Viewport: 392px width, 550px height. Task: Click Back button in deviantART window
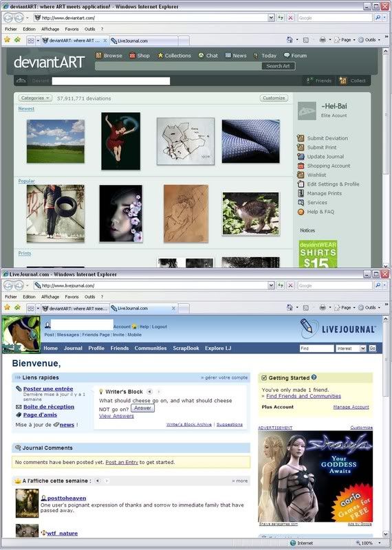click(x=8, y=18)
